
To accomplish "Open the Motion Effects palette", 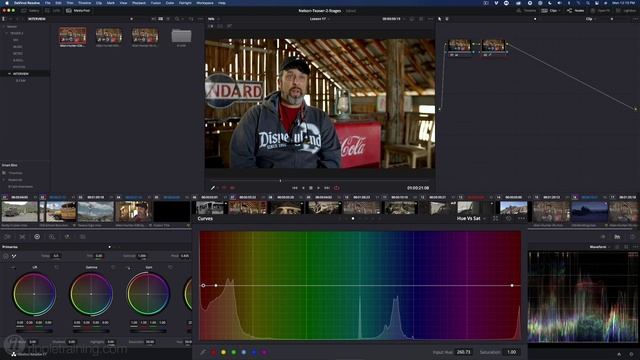I will point(82,237).
